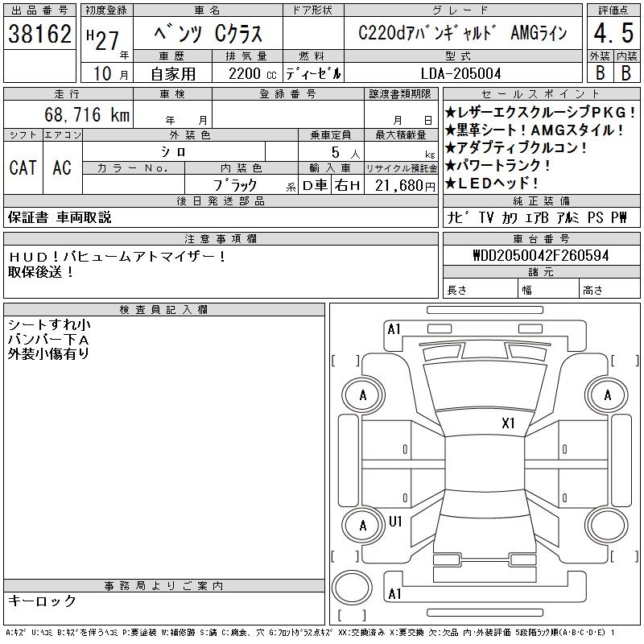
Task: Click the X1 mark on the hood
Action: (508, 423)
